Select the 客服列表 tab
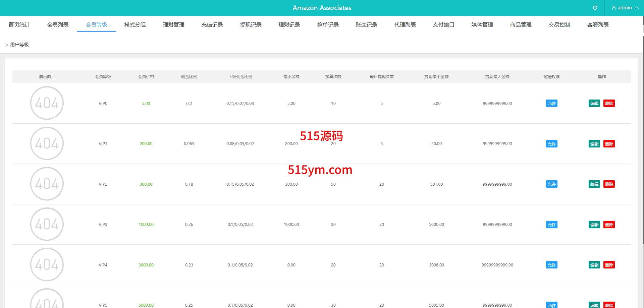 coord(598,25)
